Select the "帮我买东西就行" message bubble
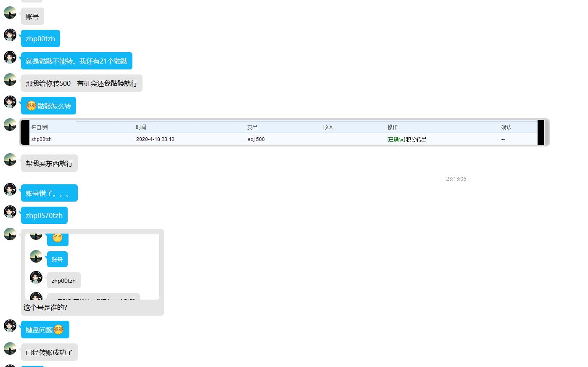The image size is (588, 367). 49,163
